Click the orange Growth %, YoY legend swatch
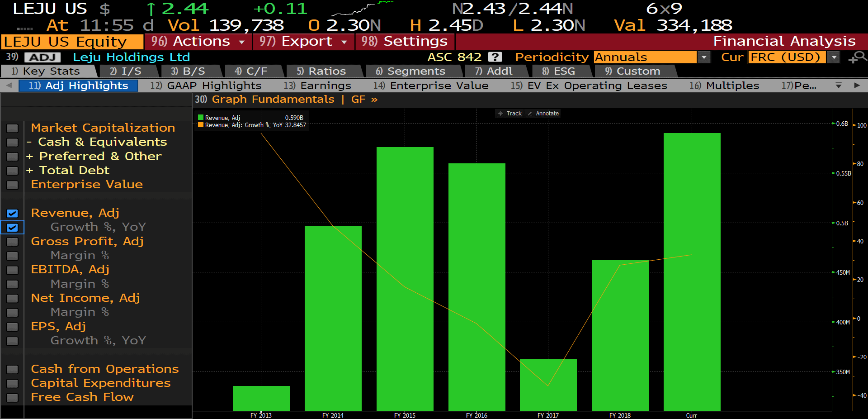This screenshot has width=868, height=419. [x=201, y=125]
